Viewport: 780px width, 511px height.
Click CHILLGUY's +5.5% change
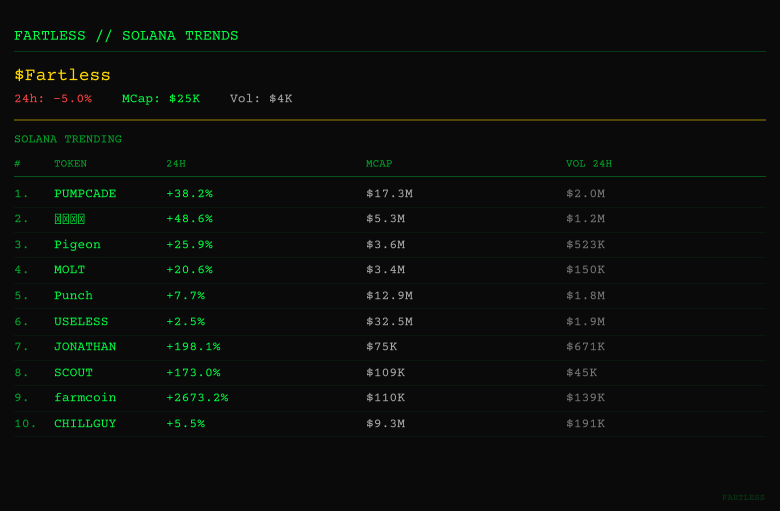[x=186, y=423]
